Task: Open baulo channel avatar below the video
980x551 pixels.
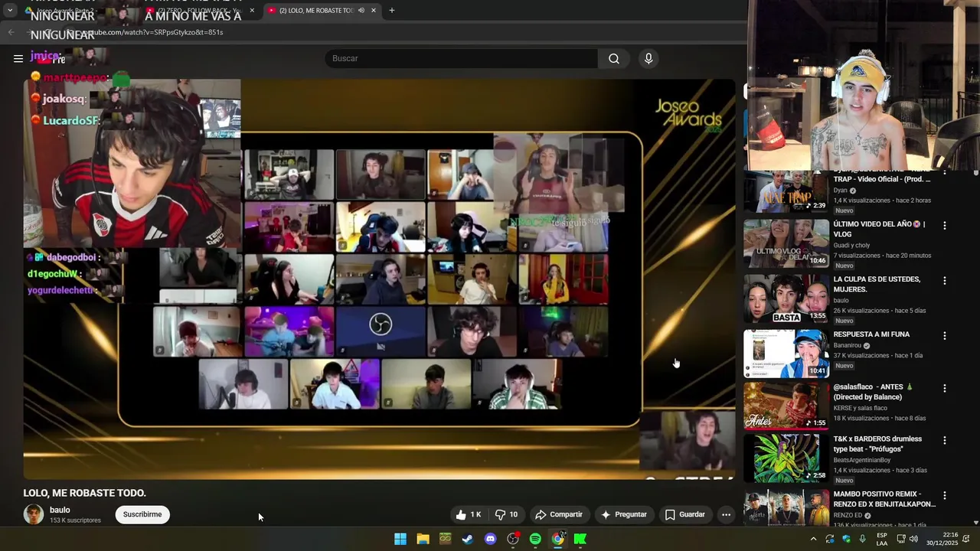Action: (x=34, y=514)
